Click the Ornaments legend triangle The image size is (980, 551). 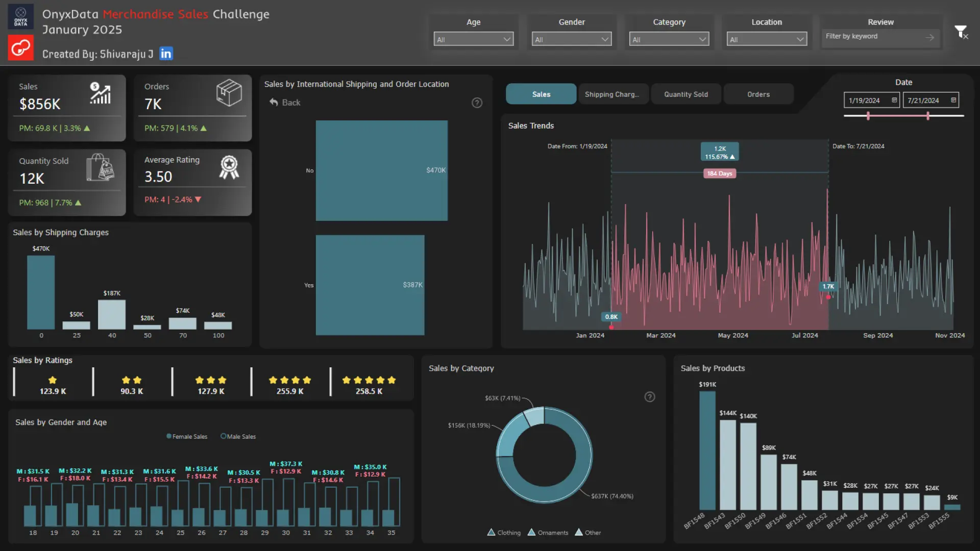click(x=531, y=532)
